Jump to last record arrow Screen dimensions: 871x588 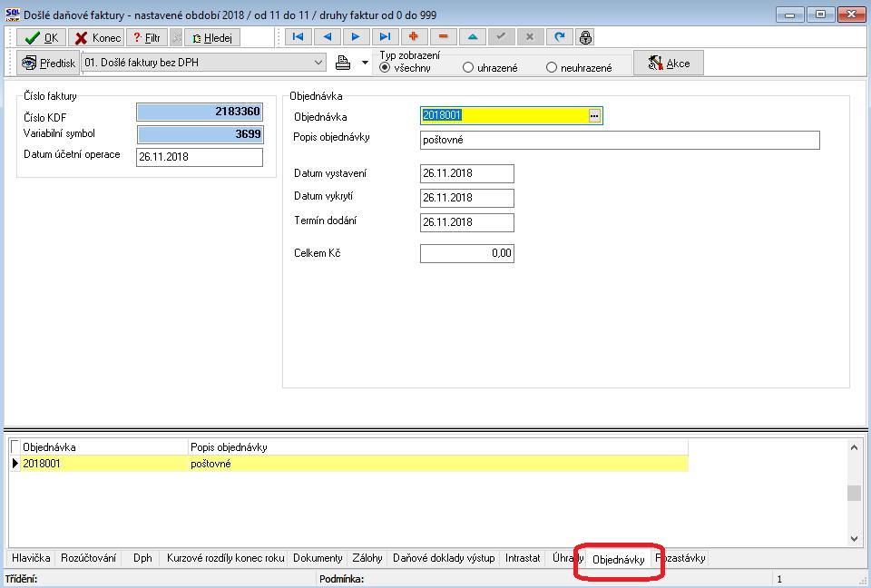[x=385, y=37]
